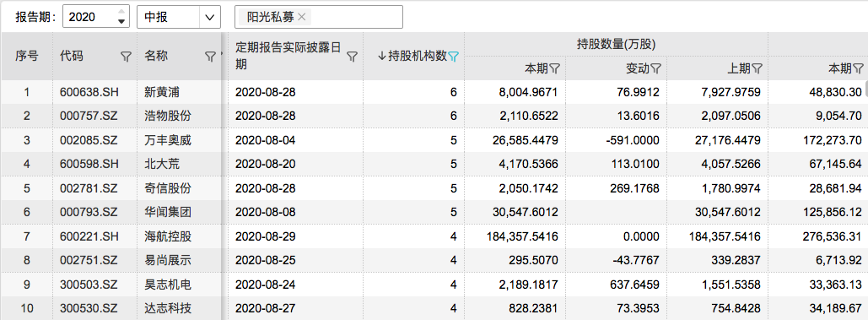Click stock name 昊志机电
The width and height of the screenshot is (868, 320).
click(168, 285)
